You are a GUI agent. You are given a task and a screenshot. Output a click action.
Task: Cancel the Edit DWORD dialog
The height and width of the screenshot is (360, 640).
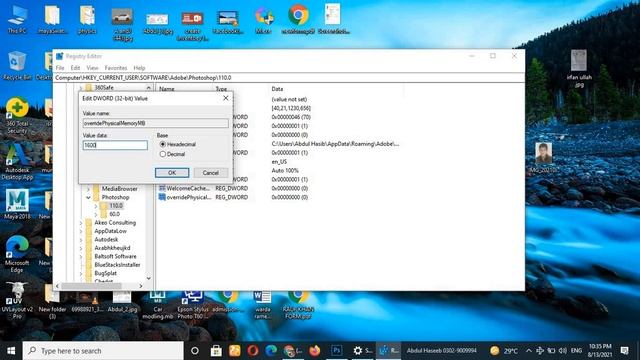(x=211, y=173)
